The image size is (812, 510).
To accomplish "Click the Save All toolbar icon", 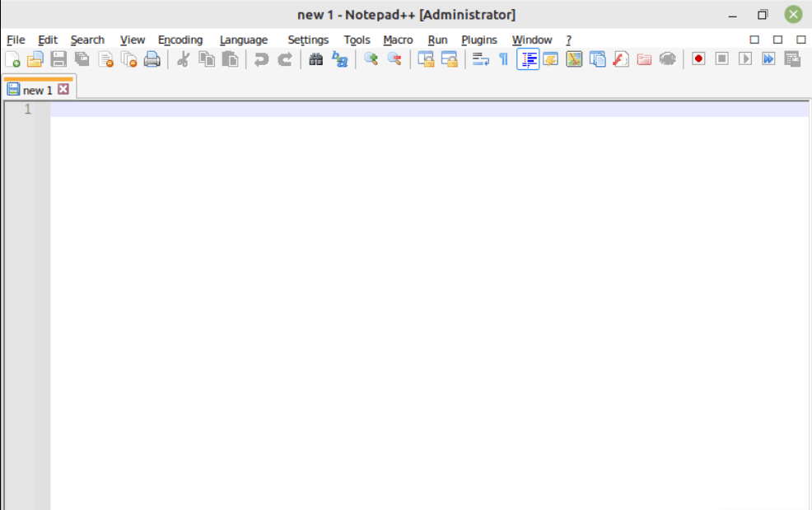I will [82, 59].
